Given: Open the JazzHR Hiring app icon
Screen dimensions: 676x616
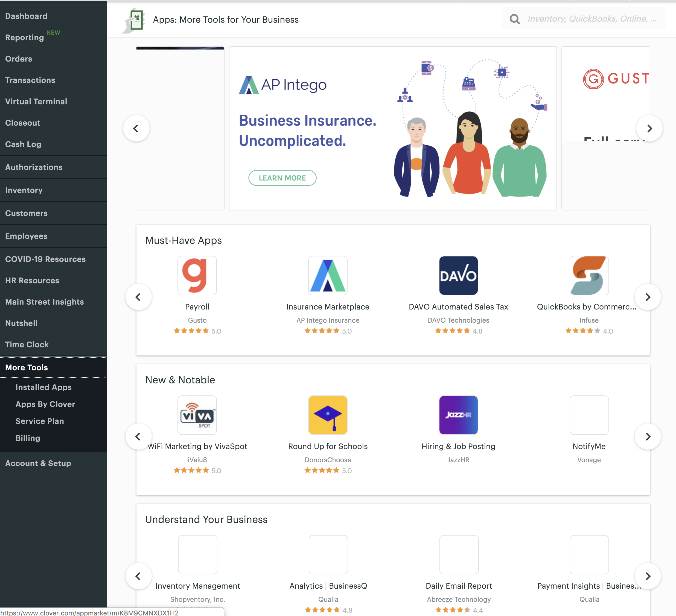Looking at the screenshot, I should tap(458, 415).
